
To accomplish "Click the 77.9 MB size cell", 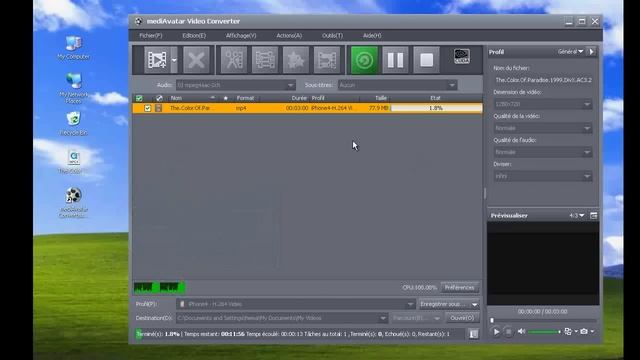I will (378, 108).
